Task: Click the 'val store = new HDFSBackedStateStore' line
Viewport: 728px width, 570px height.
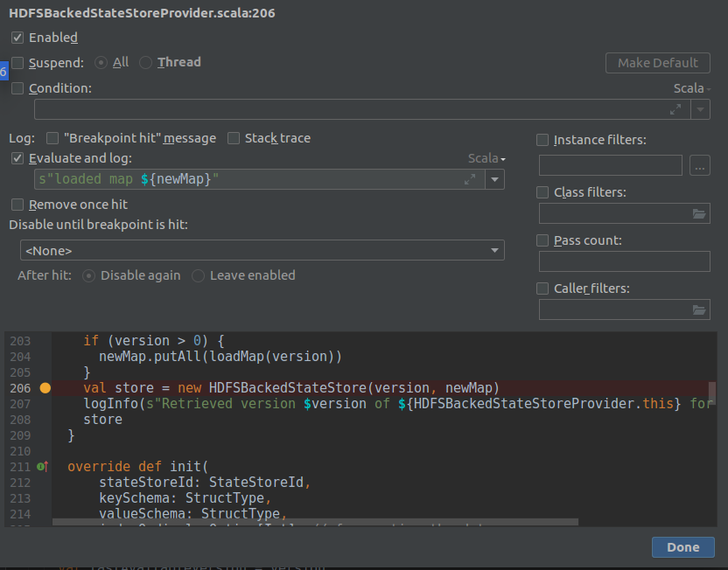Action: [x=291, y=388]
